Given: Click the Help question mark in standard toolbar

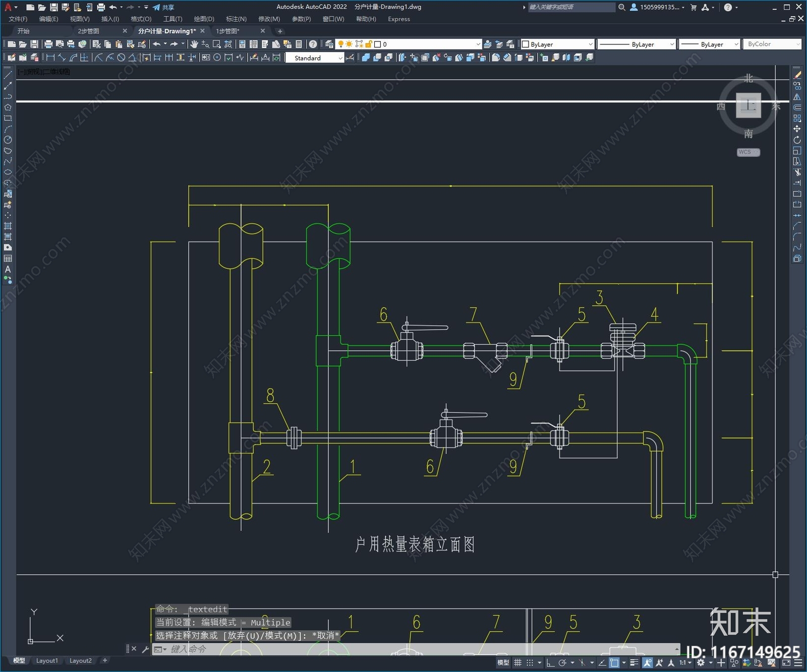Looking at the screenshot, I should [313, 44].
